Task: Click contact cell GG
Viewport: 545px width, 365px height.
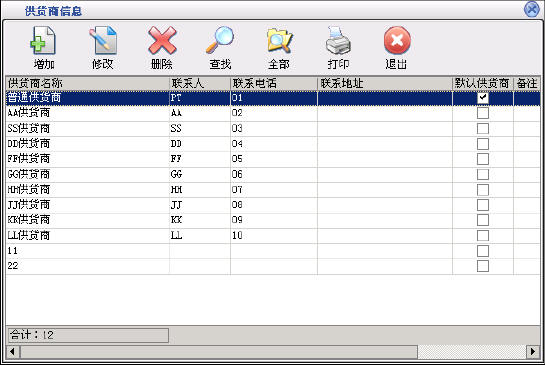Action: pos(200,174)
